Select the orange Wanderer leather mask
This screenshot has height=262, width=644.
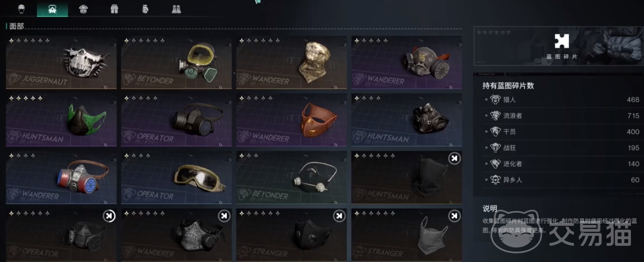tap(291, 120)
